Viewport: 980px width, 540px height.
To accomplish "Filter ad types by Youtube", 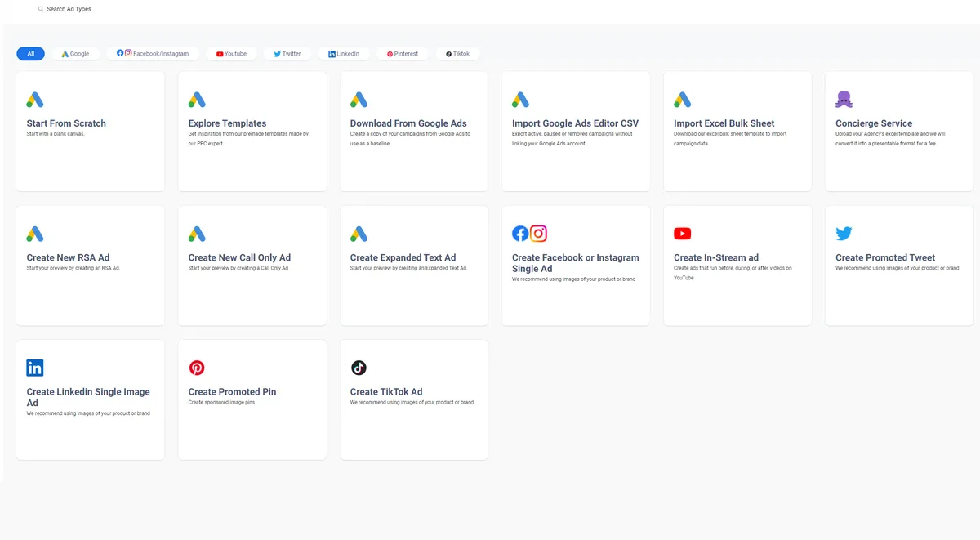I will tap(232, 54).
